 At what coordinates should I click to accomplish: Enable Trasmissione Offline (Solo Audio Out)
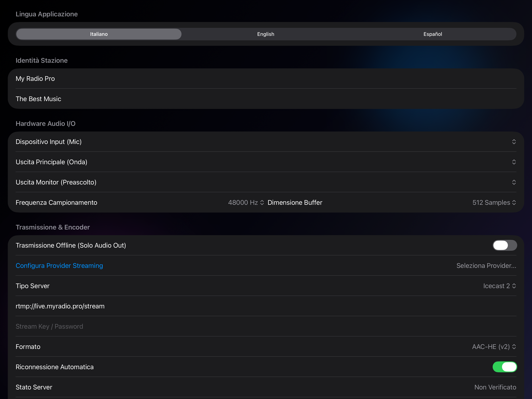(505, 245)
